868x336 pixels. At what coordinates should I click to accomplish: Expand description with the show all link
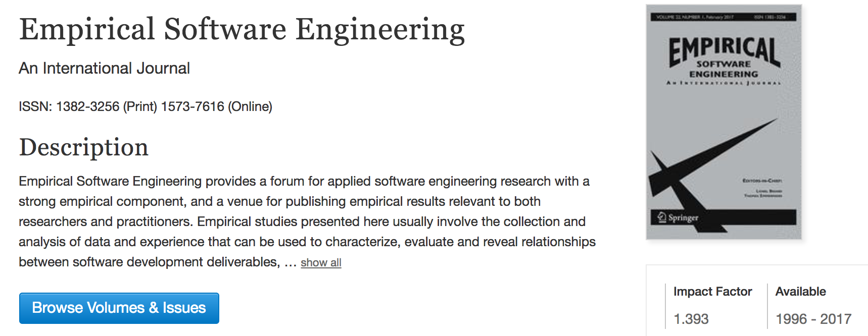(321, 263)
